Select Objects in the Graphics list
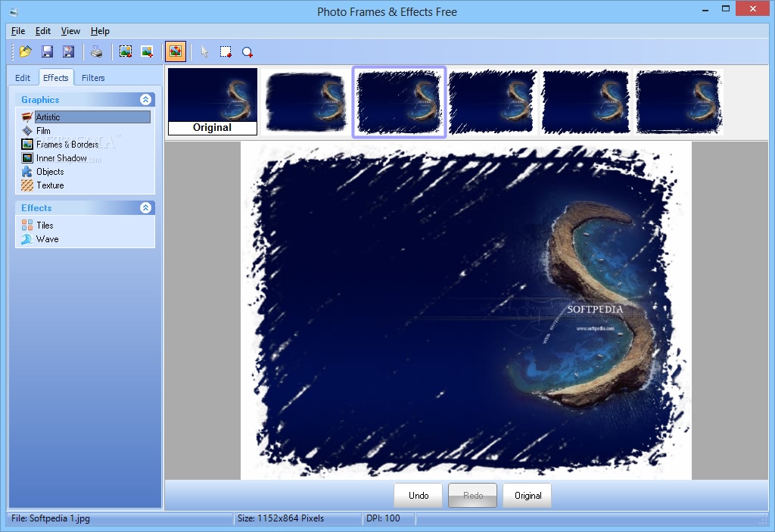The image size is (775, 532). point(50,172)
